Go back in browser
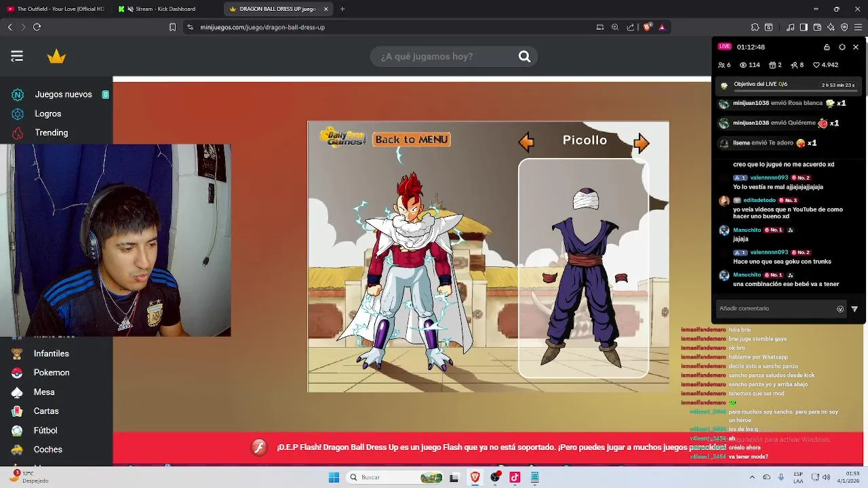The height and width of the screenshot is (488, 868). (10, 27)
